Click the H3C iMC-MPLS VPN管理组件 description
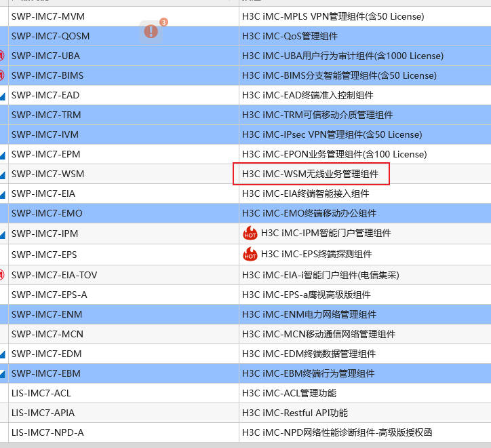 pos(333,16)
